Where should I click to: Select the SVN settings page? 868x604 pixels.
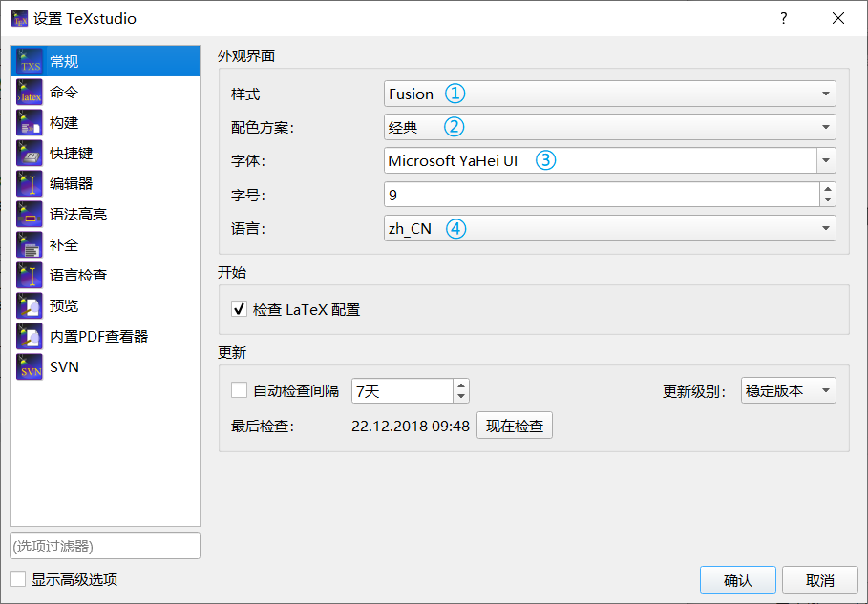pos(105,366)
